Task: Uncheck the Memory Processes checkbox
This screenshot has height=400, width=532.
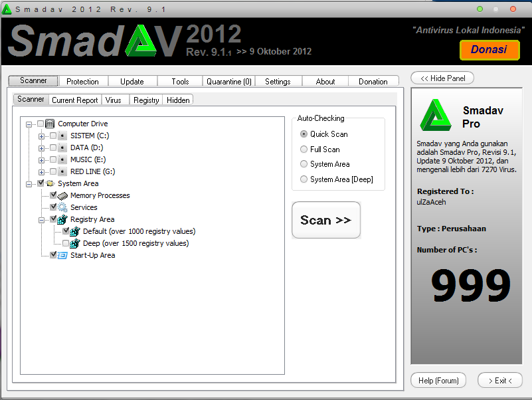Action: (x=53, y=195)
